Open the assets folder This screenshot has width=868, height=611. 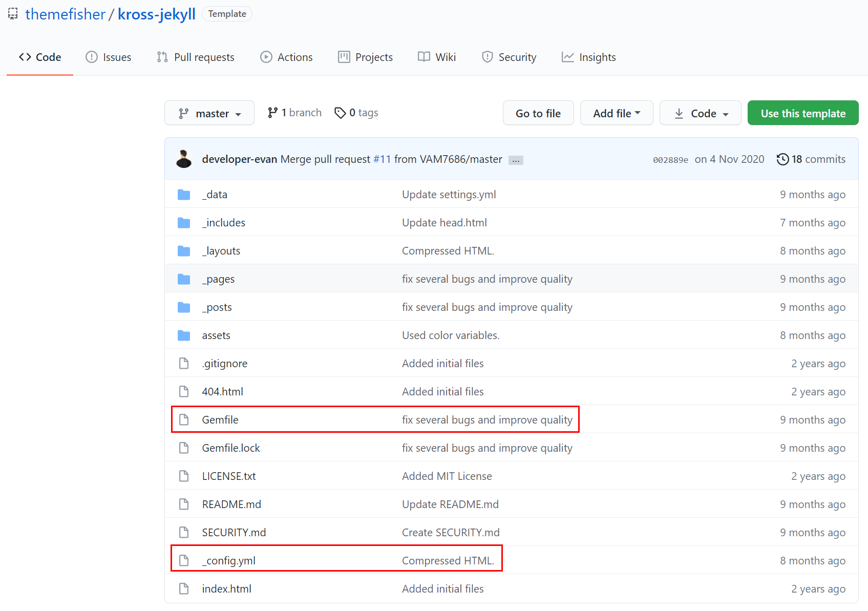pyautogui.click(x=216, y=335)
